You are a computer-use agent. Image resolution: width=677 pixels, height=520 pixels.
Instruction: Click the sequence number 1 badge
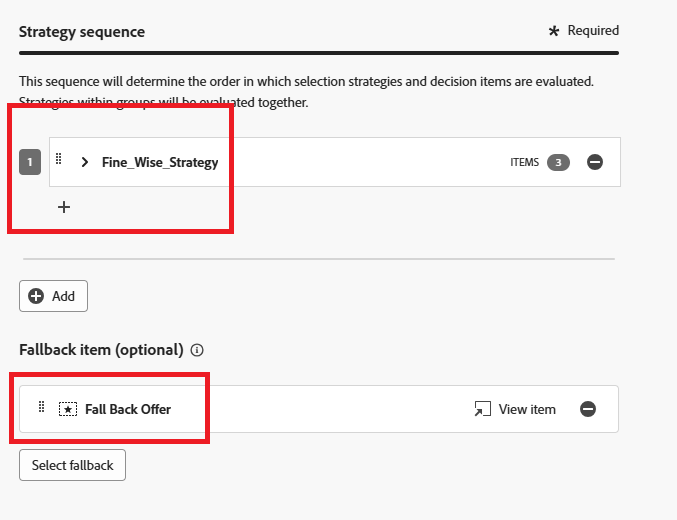pos(30,163)
